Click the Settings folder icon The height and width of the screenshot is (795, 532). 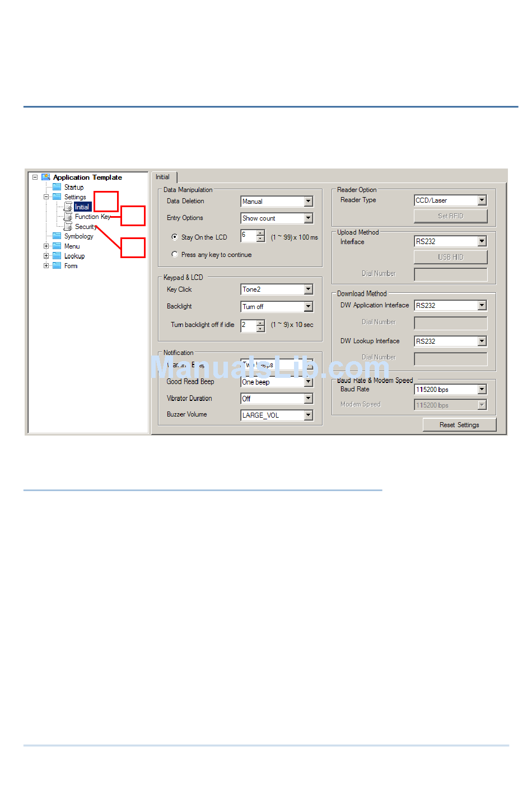[57, 197]
